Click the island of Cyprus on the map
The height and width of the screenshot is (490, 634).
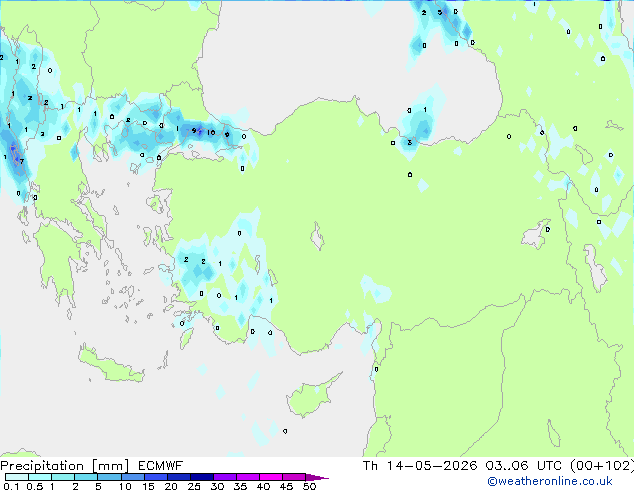[311, 397]
